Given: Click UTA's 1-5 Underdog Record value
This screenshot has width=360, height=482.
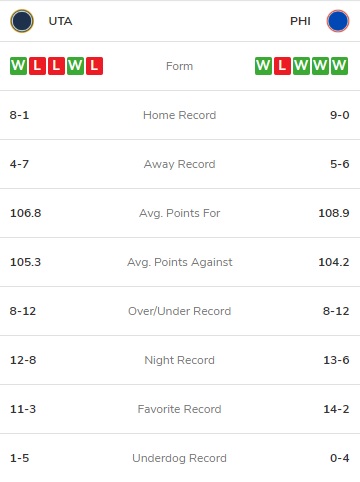Looking at the screenshot, I should click(x=19, y=458).
